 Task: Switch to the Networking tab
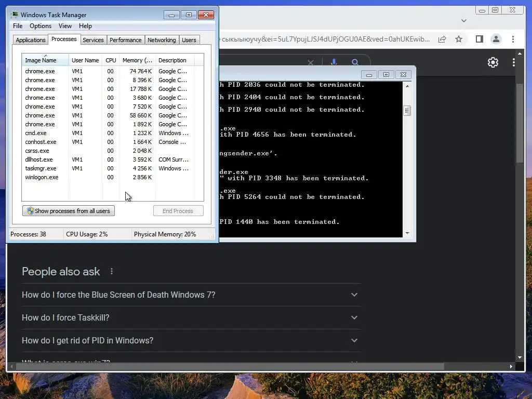(162, 40)
